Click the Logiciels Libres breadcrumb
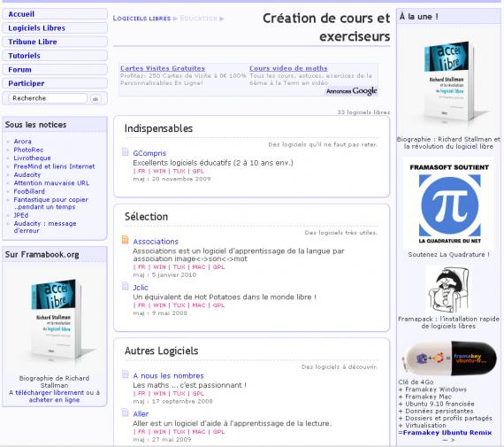Image resolution: width=504 pixels, height=447 pixels. (x=141, y=19)
